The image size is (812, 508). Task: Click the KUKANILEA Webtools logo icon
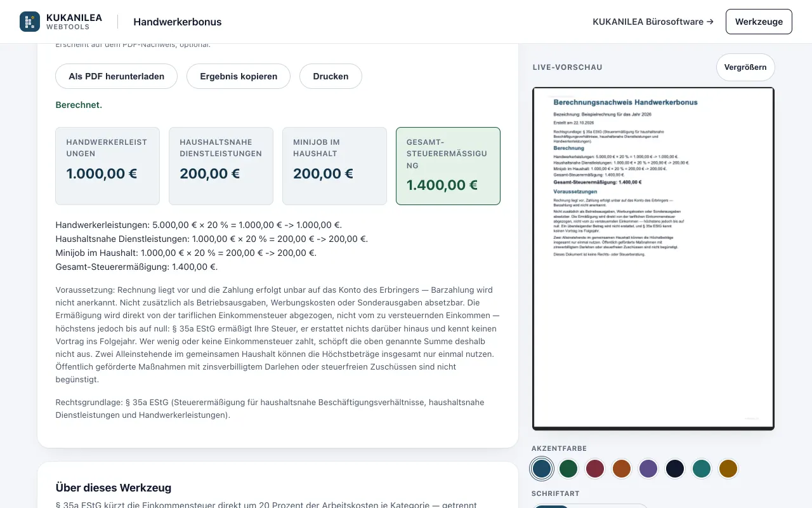(30, 22)
